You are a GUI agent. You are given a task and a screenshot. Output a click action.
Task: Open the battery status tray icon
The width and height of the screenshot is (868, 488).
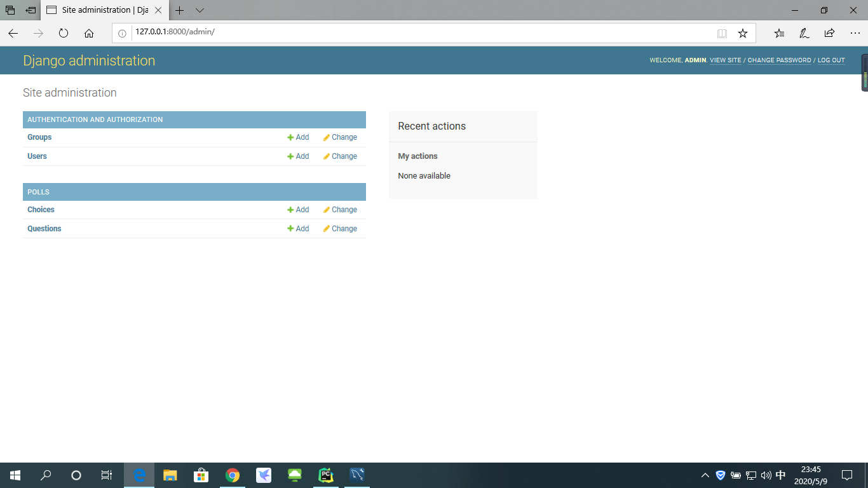736,475
